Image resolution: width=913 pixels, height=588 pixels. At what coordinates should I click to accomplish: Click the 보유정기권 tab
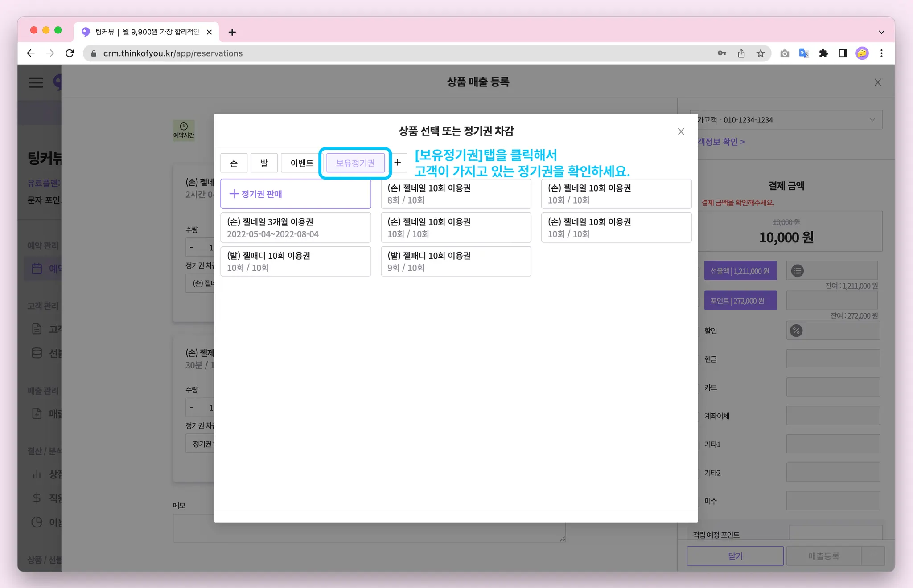pyautogui.click(x=355, y=163)
